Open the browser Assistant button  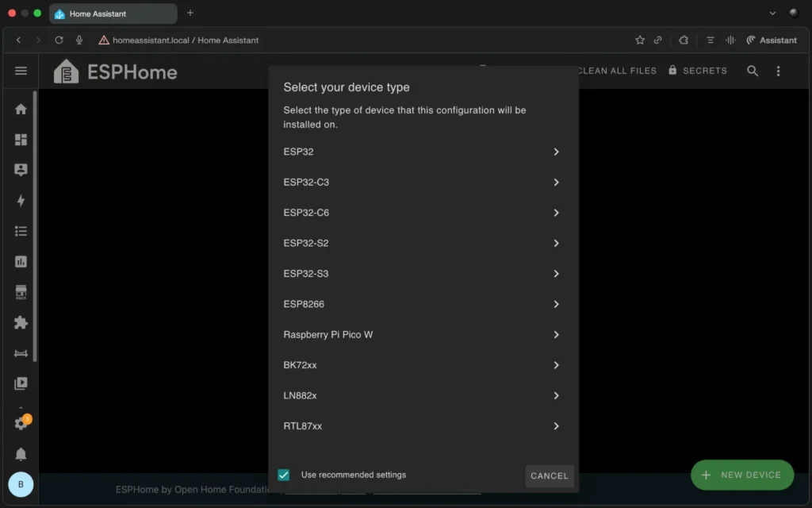click(772, 40)
